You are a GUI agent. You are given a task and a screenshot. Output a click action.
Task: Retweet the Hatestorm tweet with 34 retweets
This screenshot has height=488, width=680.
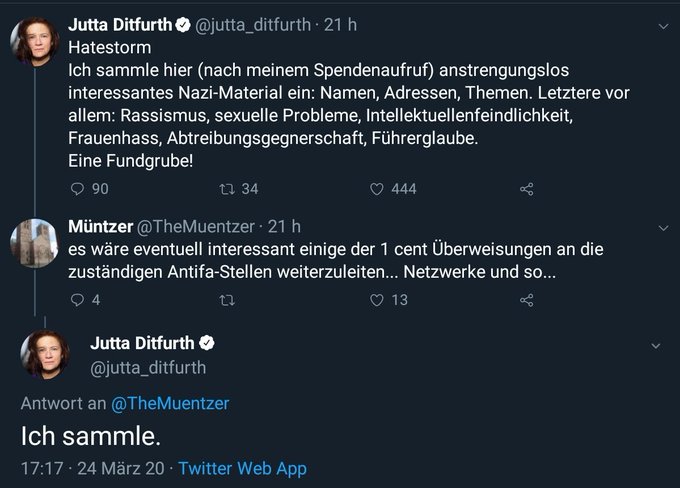pos(225,189)
